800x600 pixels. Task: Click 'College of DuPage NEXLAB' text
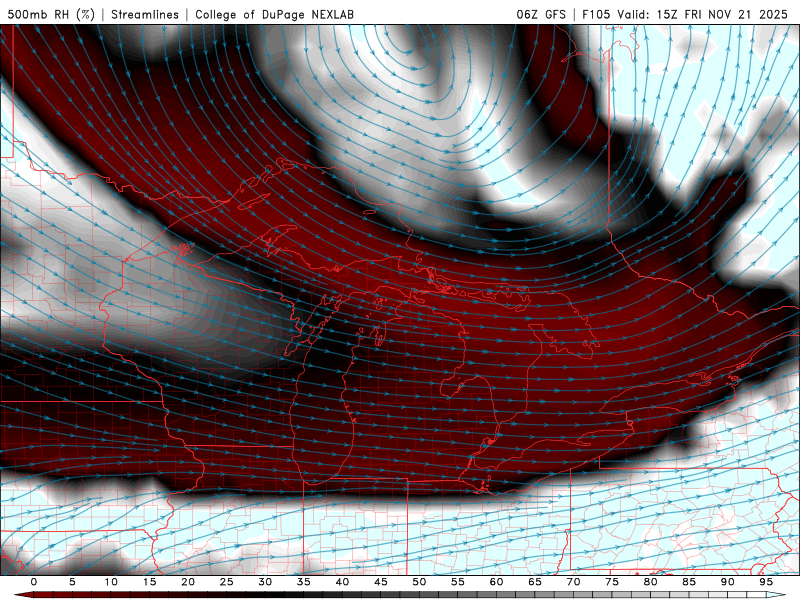(274, 14)
